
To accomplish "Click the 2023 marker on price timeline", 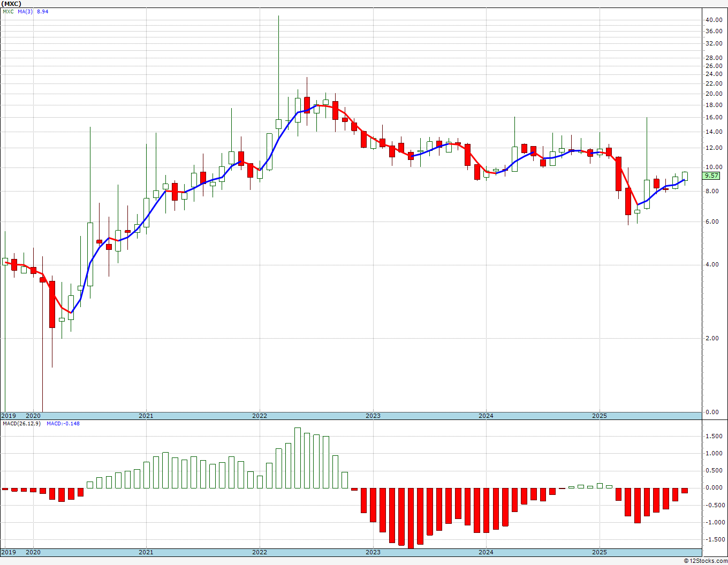I will click(x=373, y=416).
